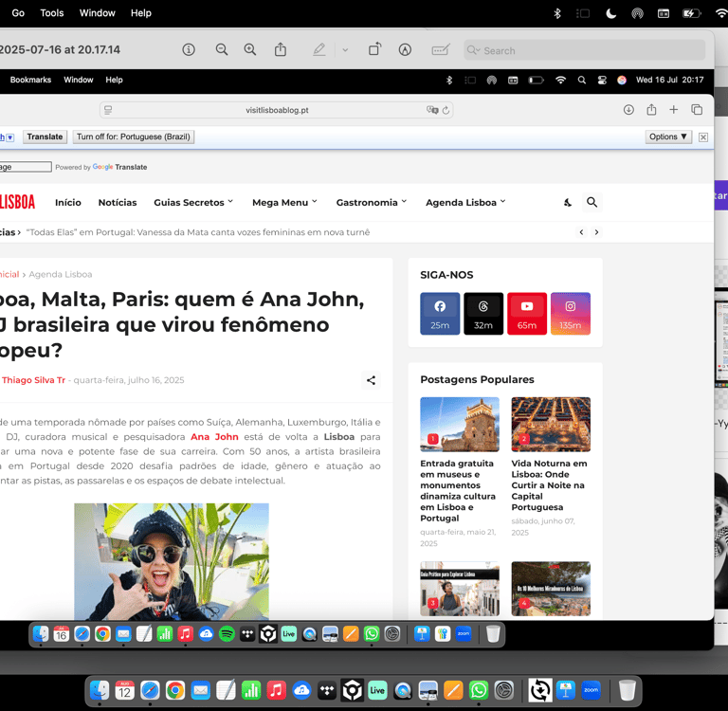Viewport: 728px width, 711px height.
Task: Click the Safari tab overview squares icon
Action: point(697,110)
